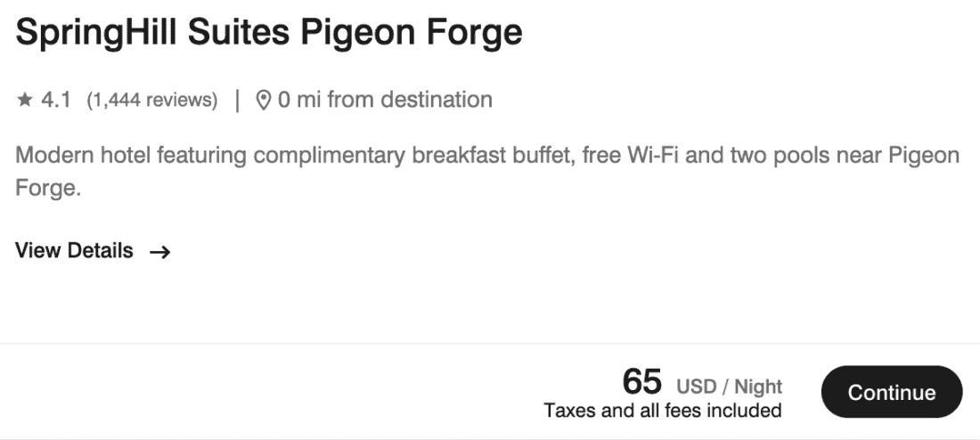Click the words Modern hotel in the description
980x440 pixels.
[x=77, y=156]
